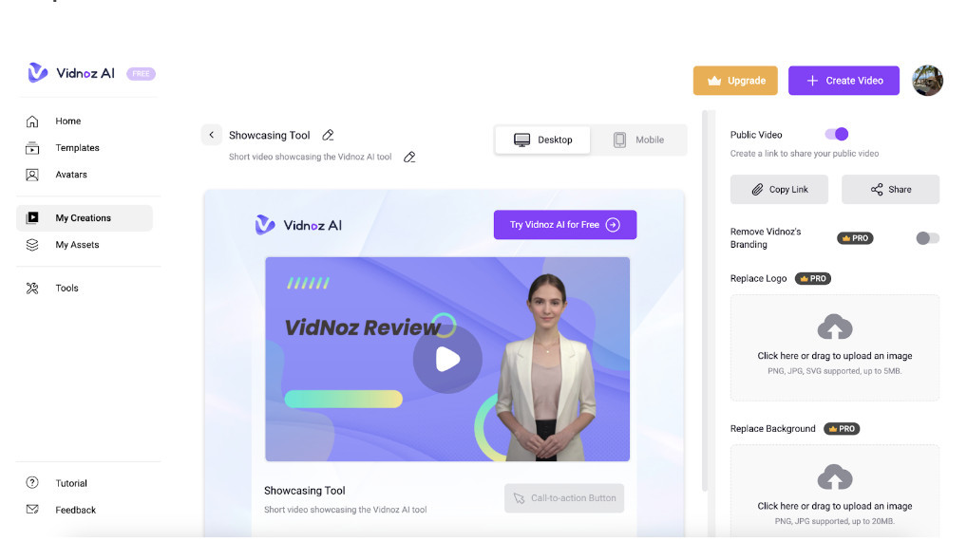Click the Feedback envelope icon

pyautogui.click(x=32, y=509)
